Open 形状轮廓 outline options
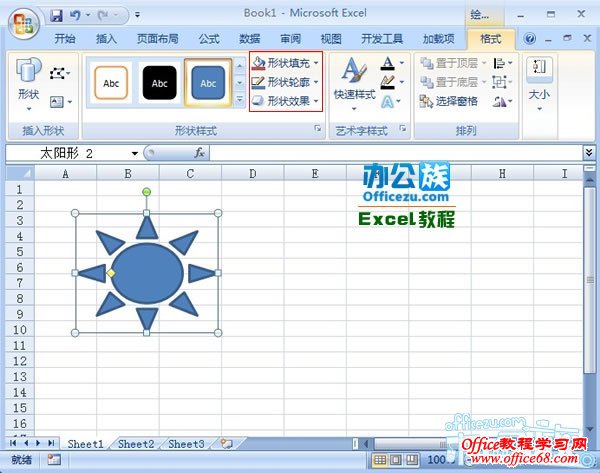This screenshot has height=473, width=600. pos(285,82)
